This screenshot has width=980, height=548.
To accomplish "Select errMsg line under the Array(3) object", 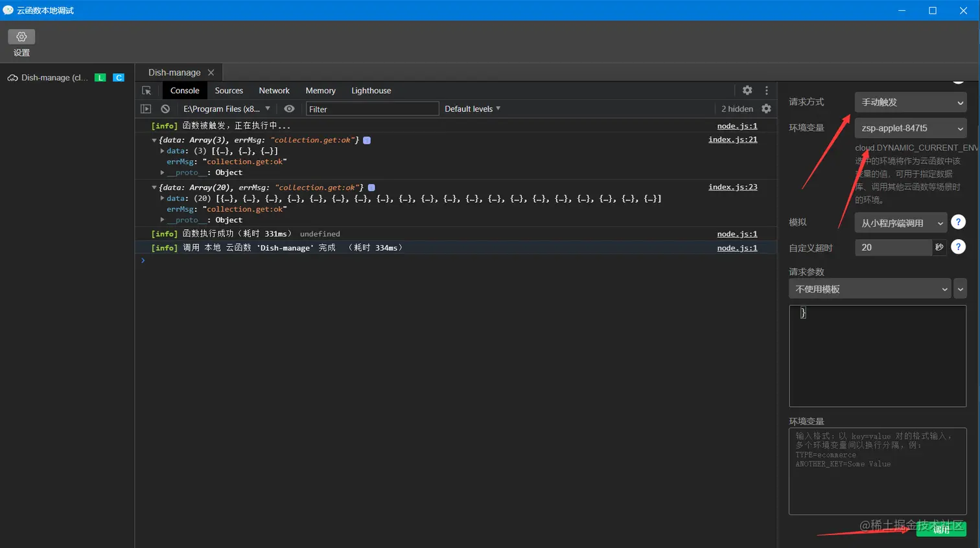I will [x=227, y=162].
